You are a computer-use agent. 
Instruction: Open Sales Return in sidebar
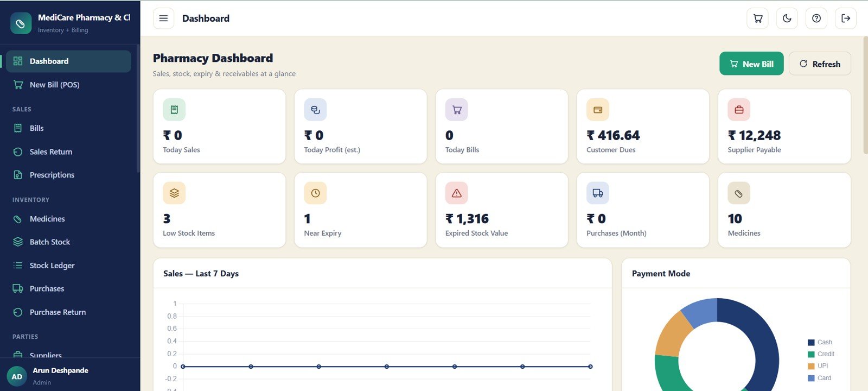68,152
